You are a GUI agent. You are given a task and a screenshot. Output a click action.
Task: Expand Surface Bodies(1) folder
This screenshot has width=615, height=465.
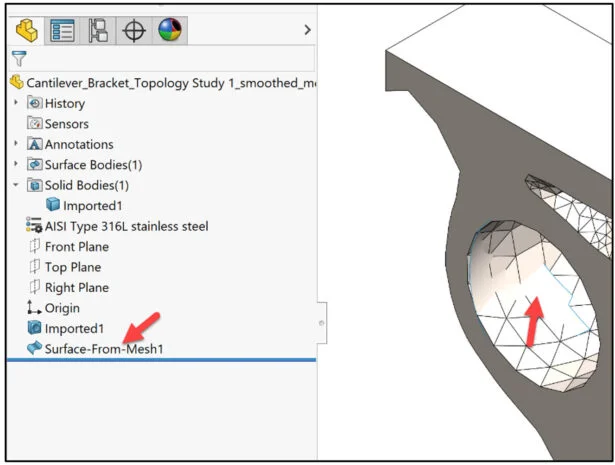(15, 165)
